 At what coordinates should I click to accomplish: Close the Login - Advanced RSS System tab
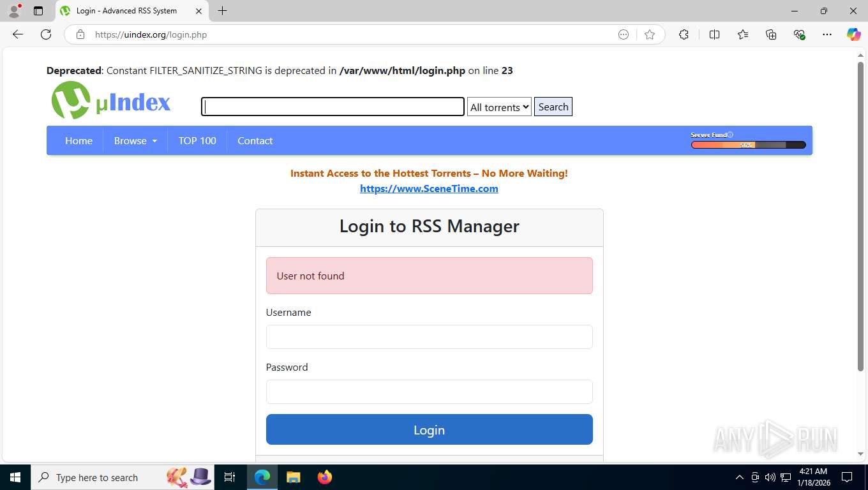[198, 11]
